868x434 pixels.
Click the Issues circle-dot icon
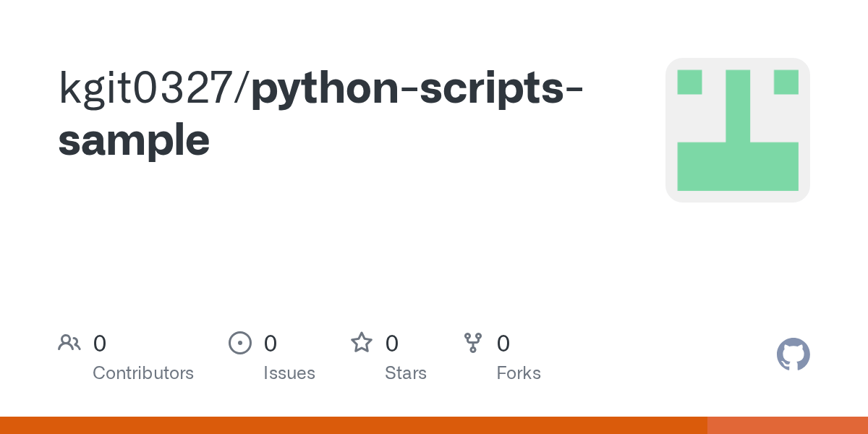[x=239, y=343]
